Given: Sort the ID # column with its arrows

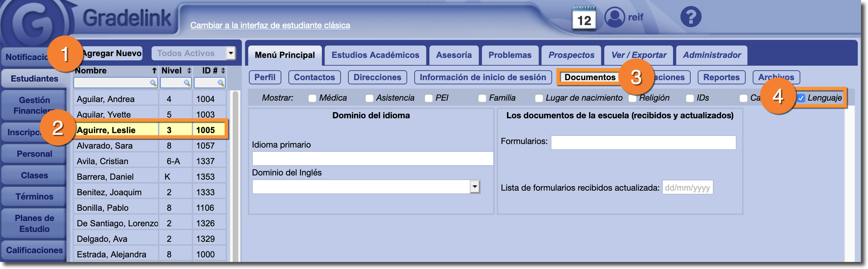Looking at the screenshot, I should (x=223, y=71).
